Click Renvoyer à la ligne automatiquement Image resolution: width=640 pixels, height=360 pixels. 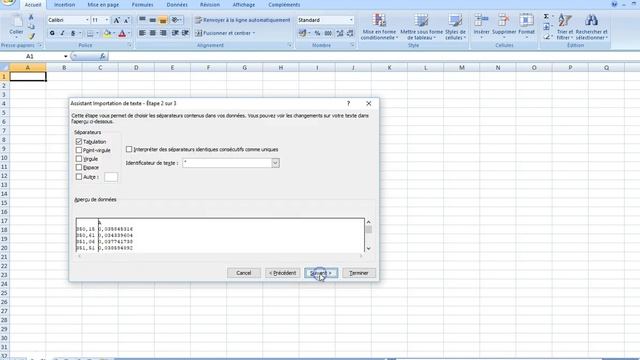pos(243,20)
